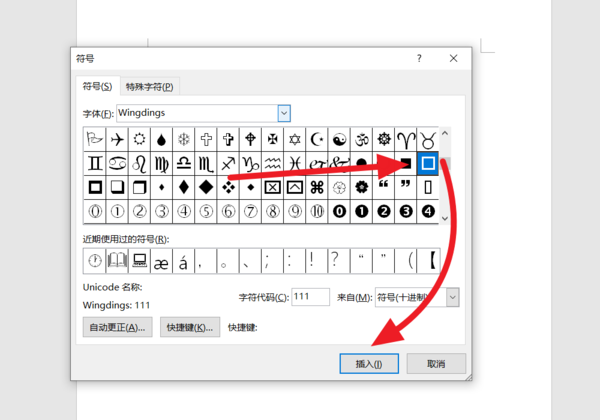Click the dialog help question mark
Screen dimensions: 600x420
419,59
